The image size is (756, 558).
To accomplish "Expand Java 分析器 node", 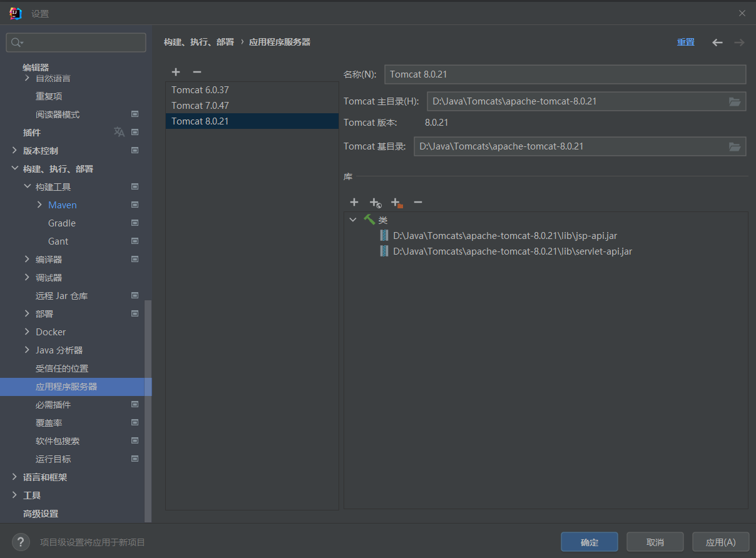I will [27, 350].
